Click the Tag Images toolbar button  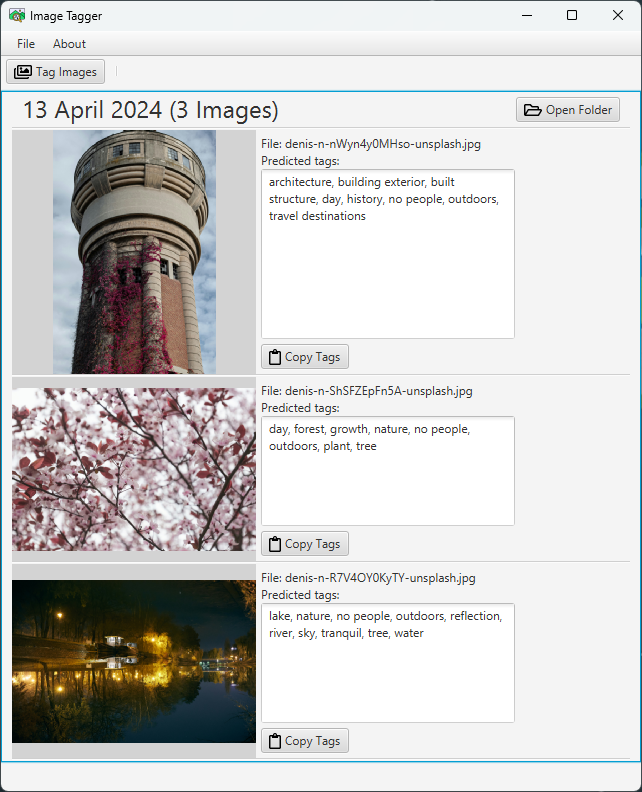coord(56,72)
